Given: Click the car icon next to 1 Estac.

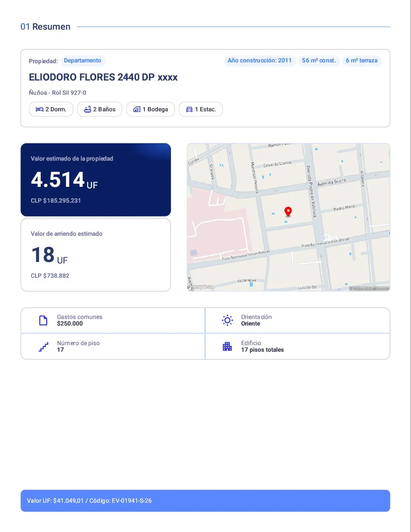Looking at the screenshot, I should click(x=189, y=109).
